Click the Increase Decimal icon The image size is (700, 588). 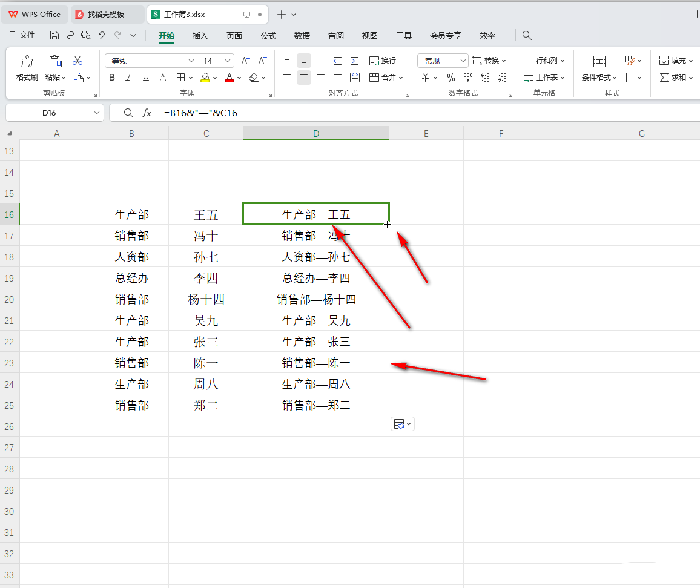[x=485, y=78]
